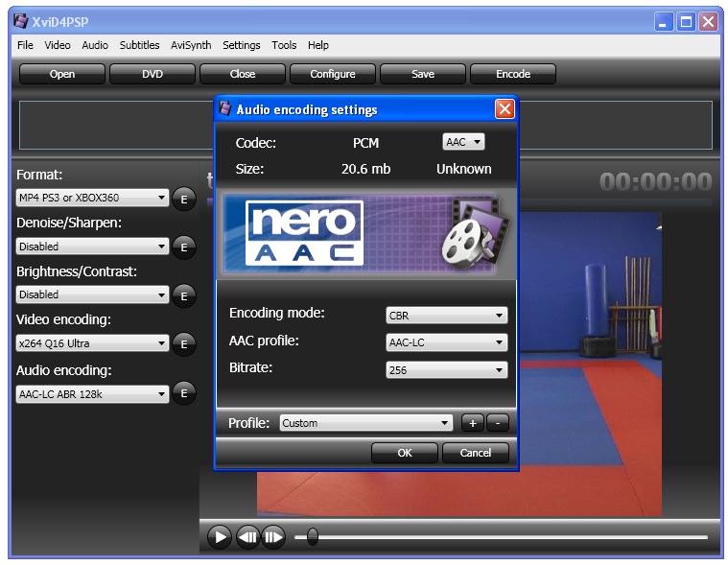
Task: Click the Unknown output size value
Action: pyautogui.click(x=464, y=169)
